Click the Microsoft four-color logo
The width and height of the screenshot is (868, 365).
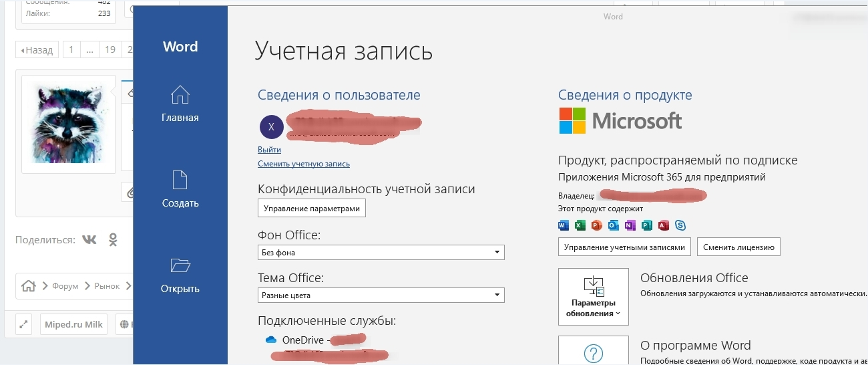click(x=572, y=121)
